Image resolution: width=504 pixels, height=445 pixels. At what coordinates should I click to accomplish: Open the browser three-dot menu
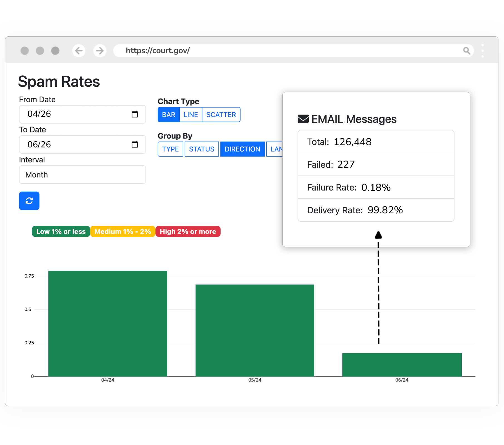483,51
